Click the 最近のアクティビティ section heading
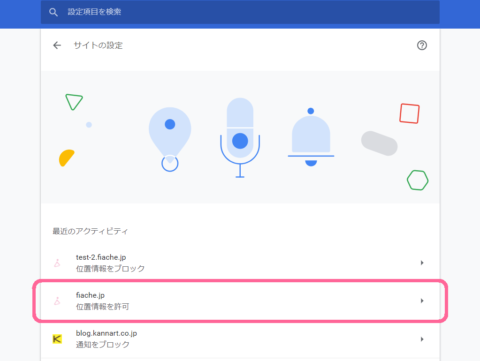This screenshot has width=480, height=361. pyautogui.click(x=90, y=231)
